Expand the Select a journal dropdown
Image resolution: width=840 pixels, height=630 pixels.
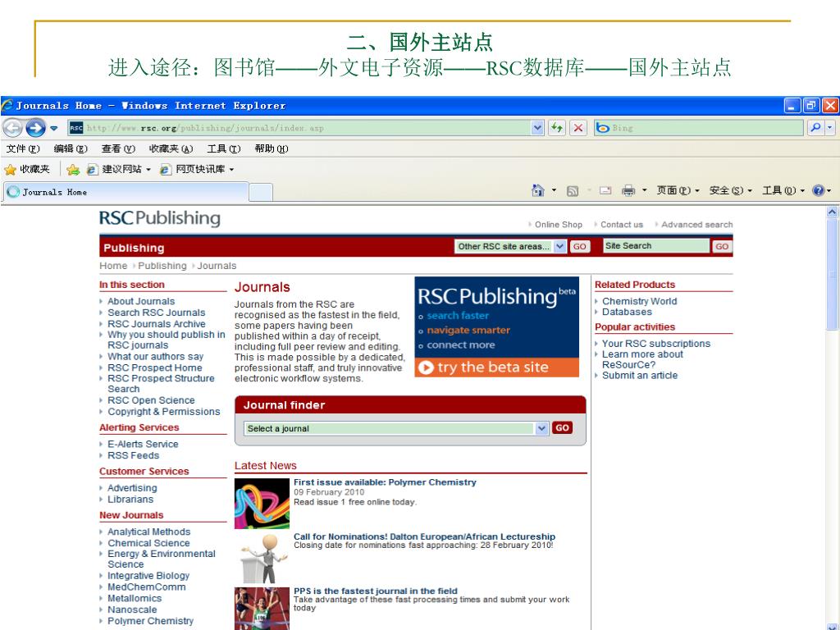541,428
